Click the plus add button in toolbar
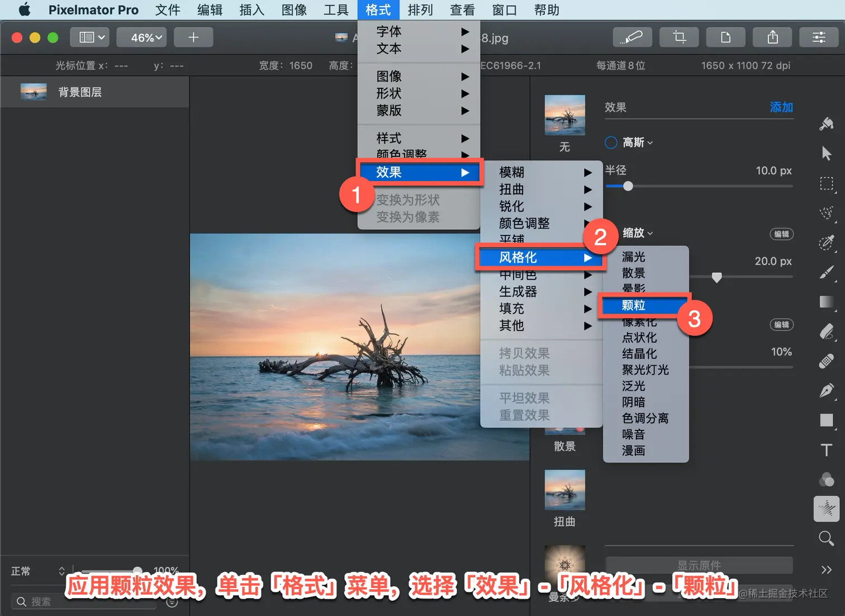The image size is (845, 616). point(193,37)
